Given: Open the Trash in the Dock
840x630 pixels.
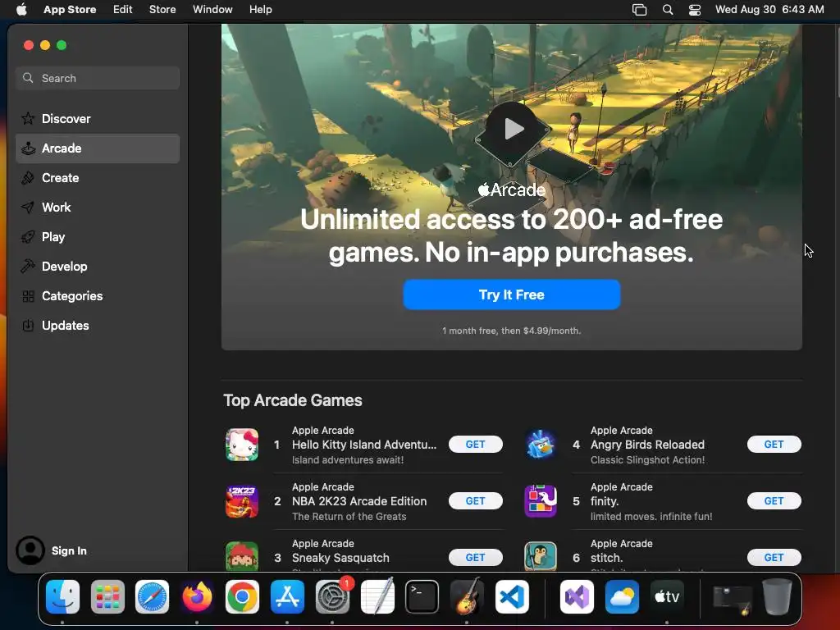Looking at the screenshot, I should 777,596.
